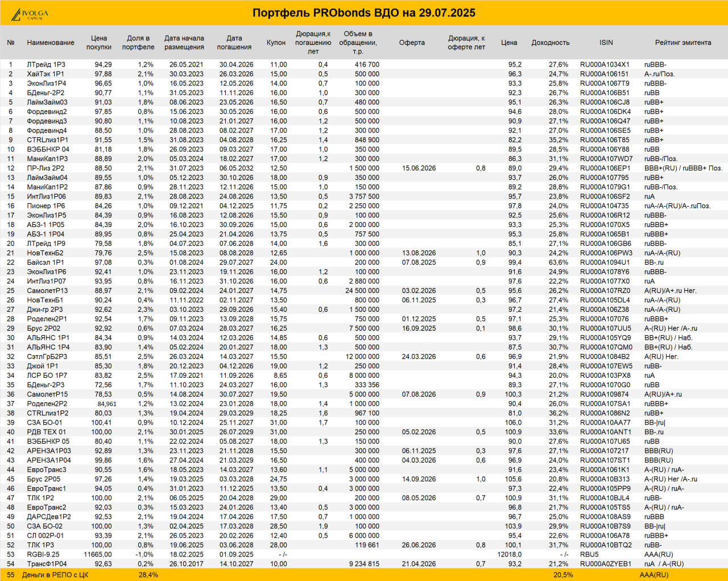Select the 'RGBI-9.25' row name
Image resolution: width=728 pixels, height=581 pixels.
pos(43,554)
